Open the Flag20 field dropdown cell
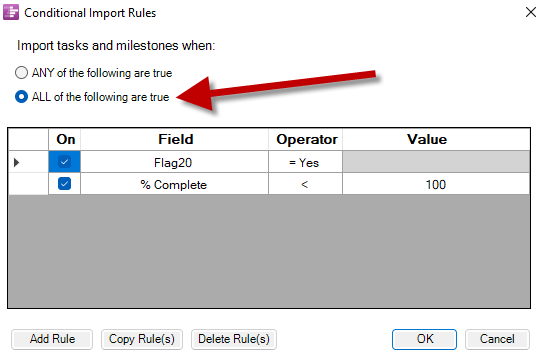 tap(174, 162)
